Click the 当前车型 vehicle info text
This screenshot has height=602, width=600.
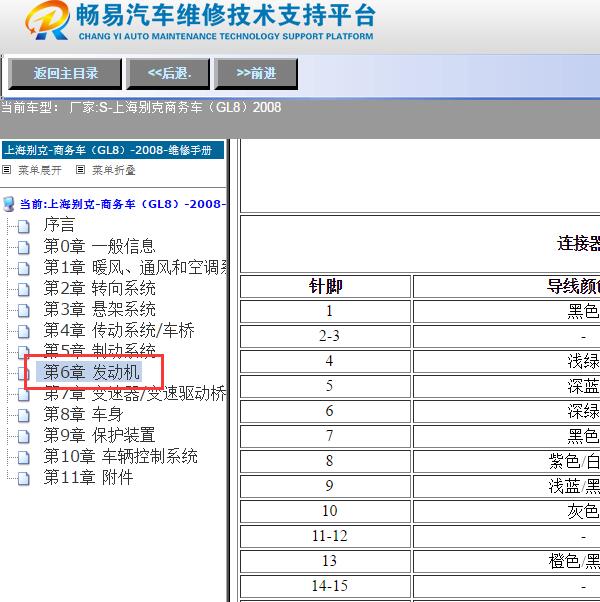click(141, 107)
